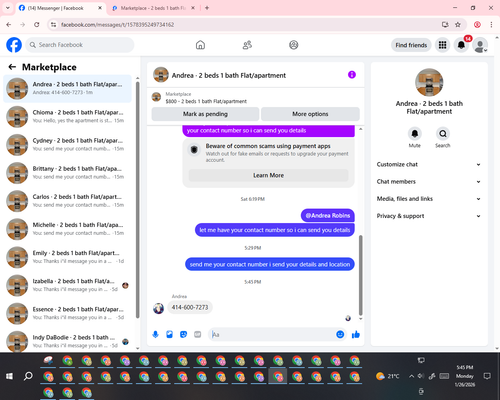The height and width of the screenshot is (400, 500).
Task: Click the address bar URL
Action: click(117, 25)
